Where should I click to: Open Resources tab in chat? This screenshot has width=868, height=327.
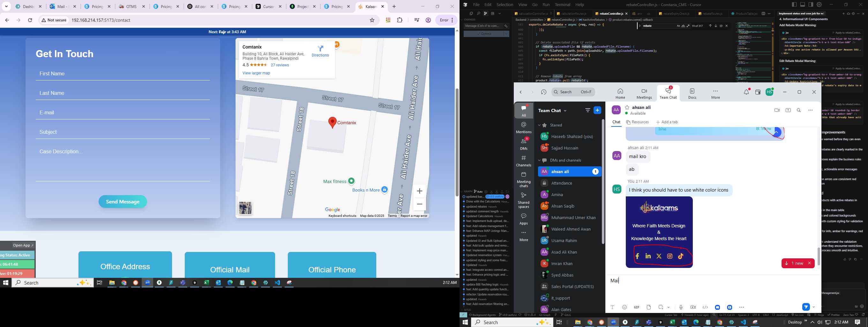(x=637, y=122)
